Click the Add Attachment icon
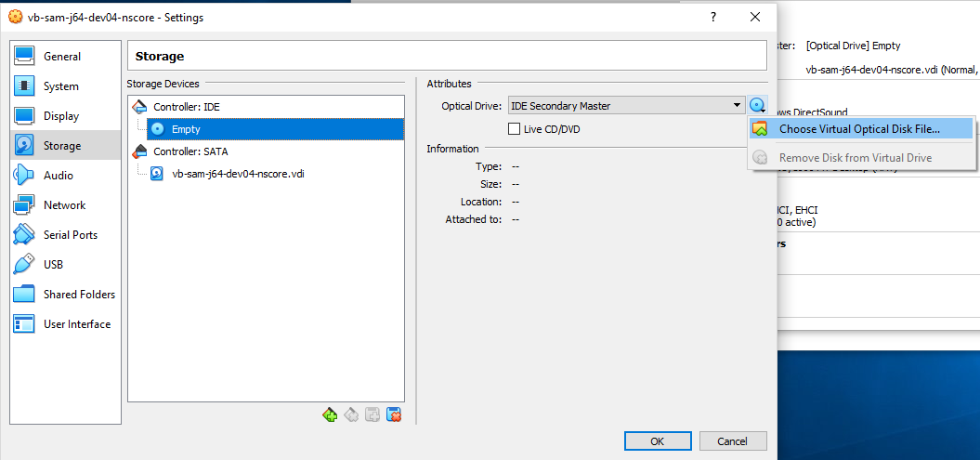980x460 pixels. [x=372, y=414]
